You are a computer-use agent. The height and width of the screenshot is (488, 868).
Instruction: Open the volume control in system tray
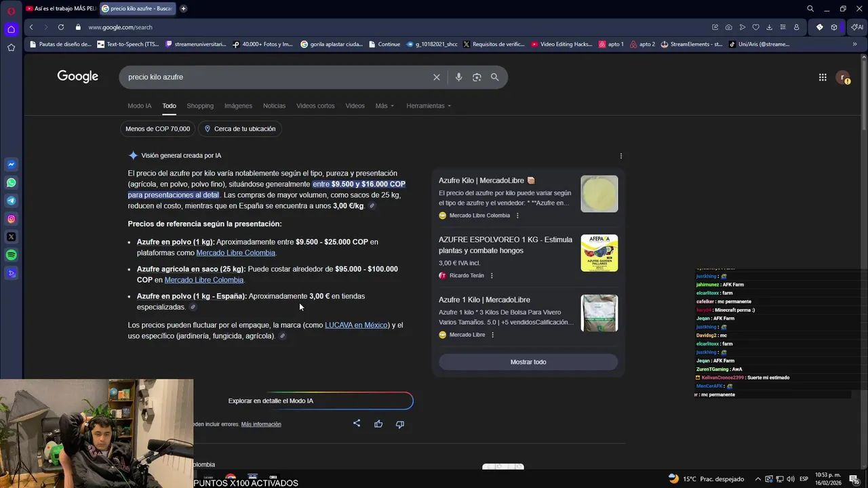[791, 479]
